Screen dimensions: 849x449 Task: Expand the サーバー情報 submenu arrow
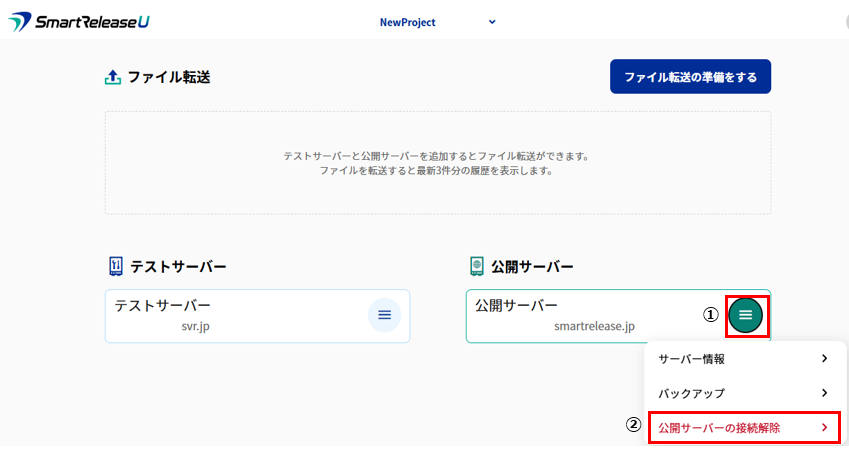coord(824,359)
